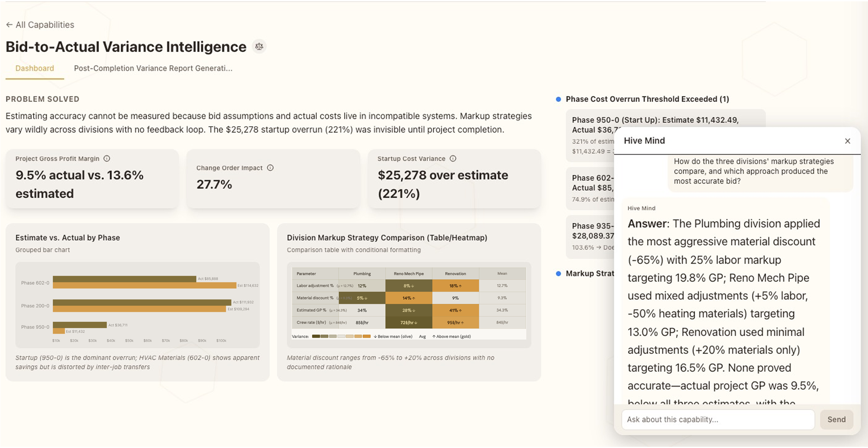
Task: Close the Hive Mind chat panel
Action: tap(847, 141)
